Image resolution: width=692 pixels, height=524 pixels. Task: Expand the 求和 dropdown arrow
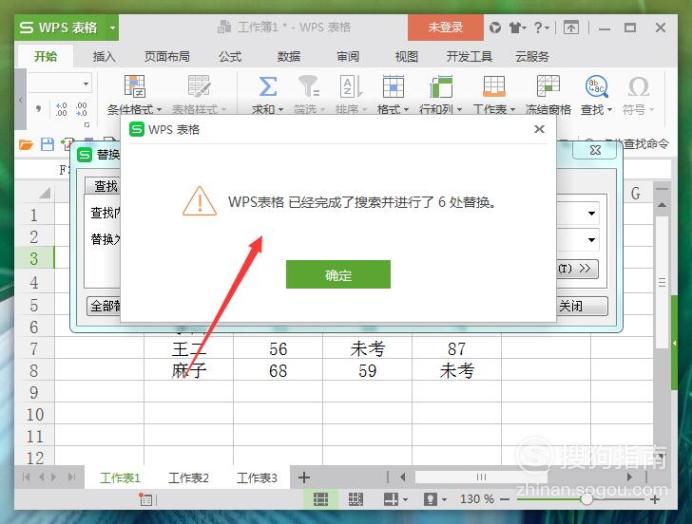coord(280,109)
